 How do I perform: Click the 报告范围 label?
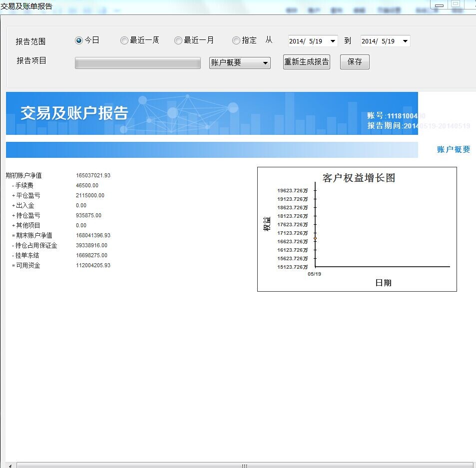(30, 41)
